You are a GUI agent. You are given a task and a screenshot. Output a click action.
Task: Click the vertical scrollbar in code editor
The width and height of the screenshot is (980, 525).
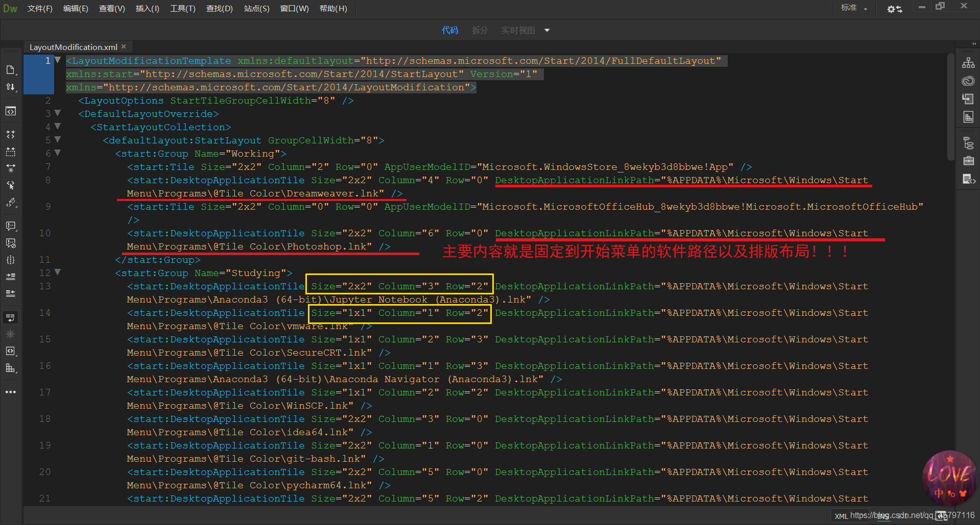(950, 107)
